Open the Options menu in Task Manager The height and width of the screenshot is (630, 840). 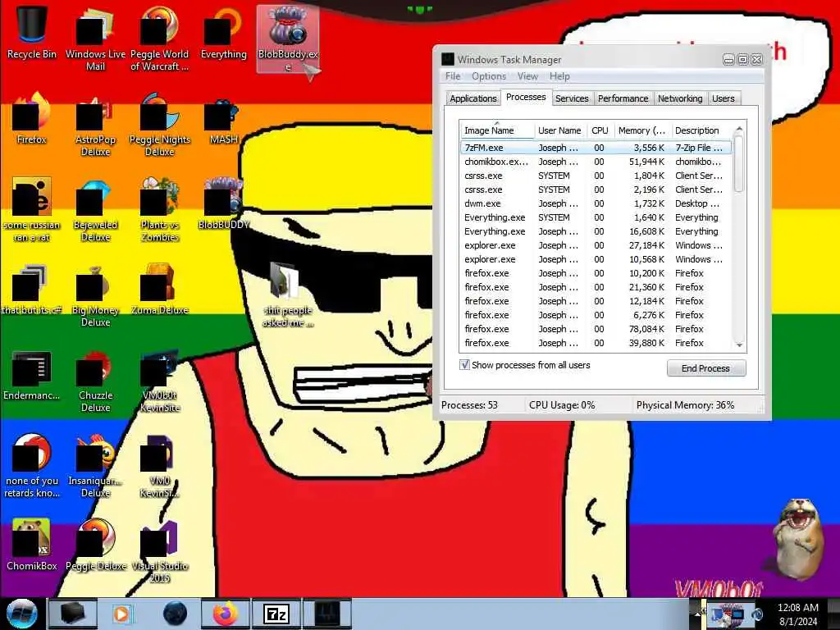point(489,76)
